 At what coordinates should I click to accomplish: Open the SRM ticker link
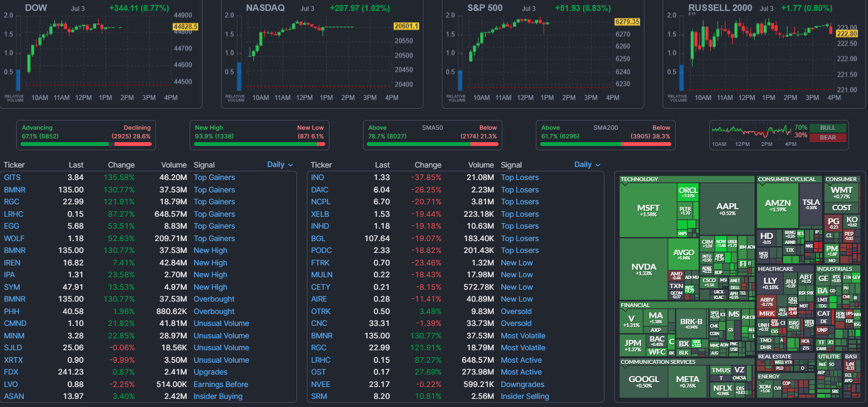(x=319, y=396)
